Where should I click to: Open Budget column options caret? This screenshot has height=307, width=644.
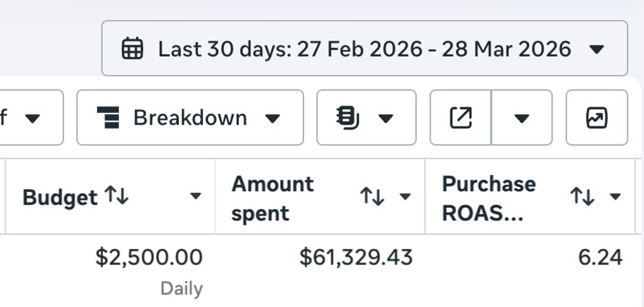pos(195,197)
